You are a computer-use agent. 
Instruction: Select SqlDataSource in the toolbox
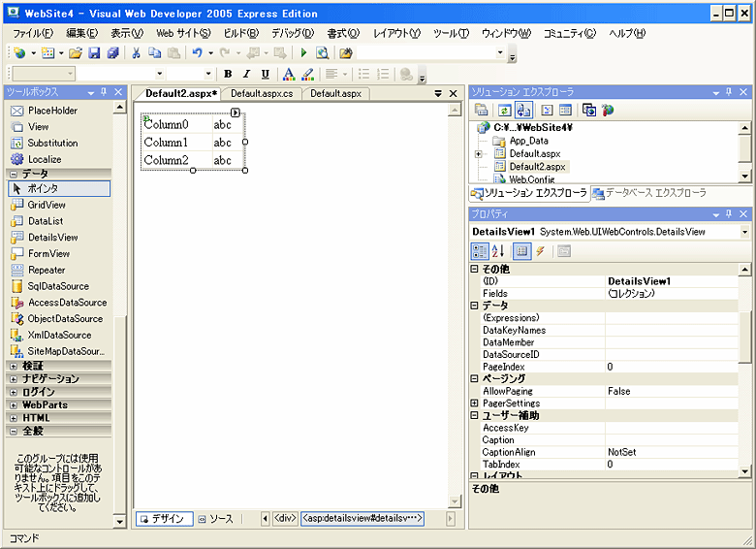[x=57, y=286]
